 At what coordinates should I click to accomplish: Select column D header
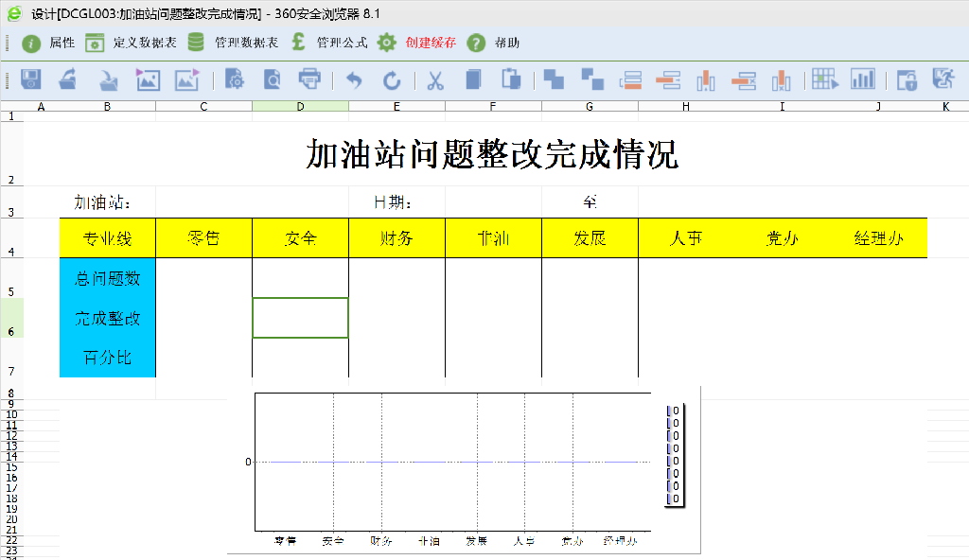tap(300, 106)
